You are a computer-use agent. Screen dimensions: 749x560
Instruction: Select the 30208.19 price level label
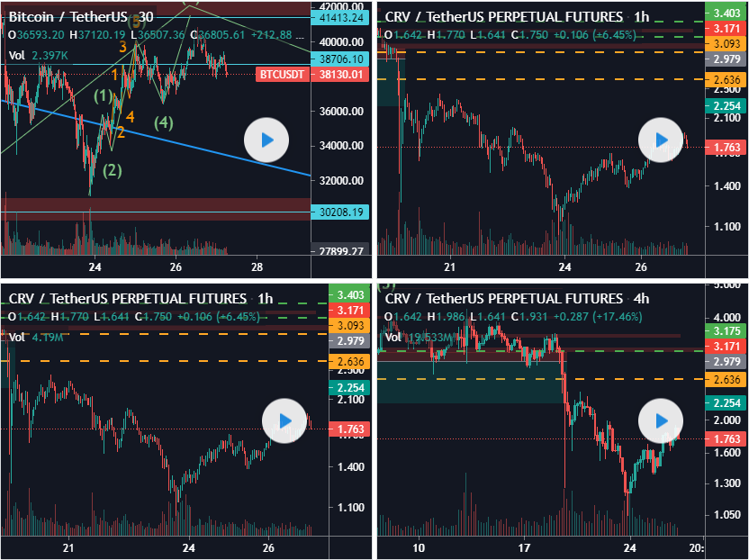coord(340,212)
